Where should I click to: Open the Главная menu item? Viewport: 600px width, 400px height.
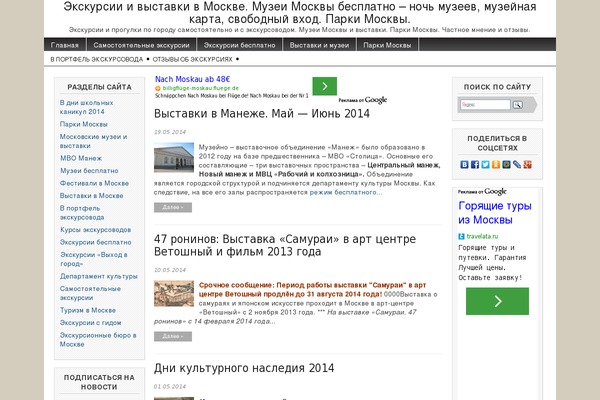(x=65, y=46)
